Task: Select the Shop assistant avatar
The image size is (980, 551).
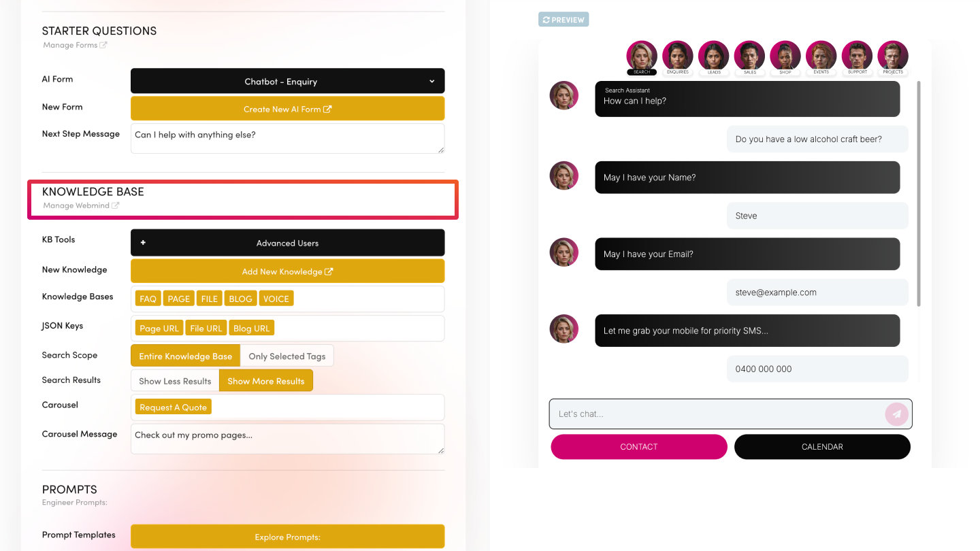Action: (785, 56)
